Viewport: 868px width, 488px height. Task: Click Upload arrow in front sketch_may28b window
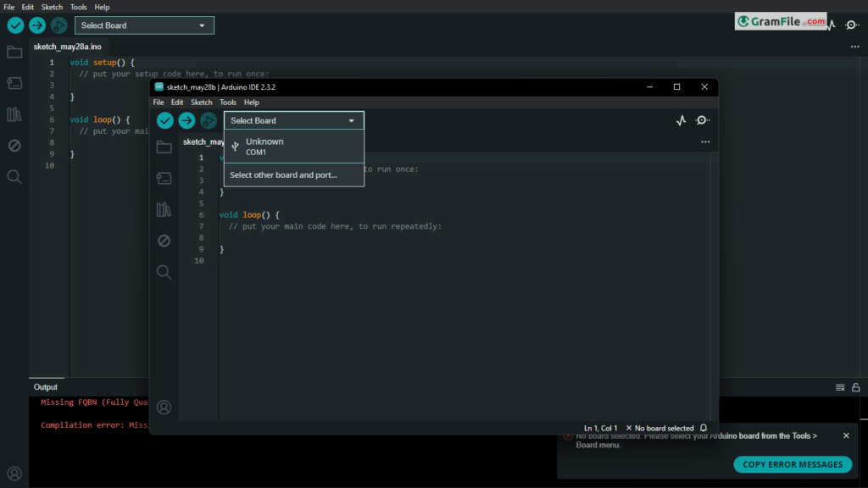coord(186,120)
